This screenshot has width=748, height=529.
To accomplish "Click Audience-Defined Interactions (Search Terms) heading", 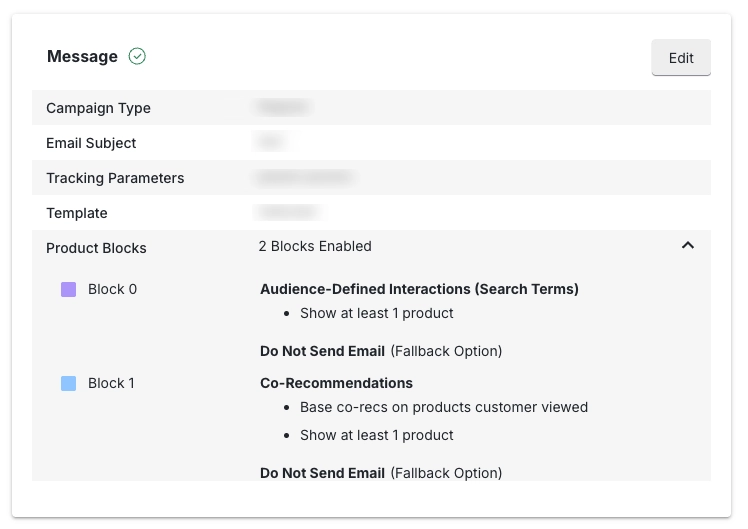I will pos(419,289).
